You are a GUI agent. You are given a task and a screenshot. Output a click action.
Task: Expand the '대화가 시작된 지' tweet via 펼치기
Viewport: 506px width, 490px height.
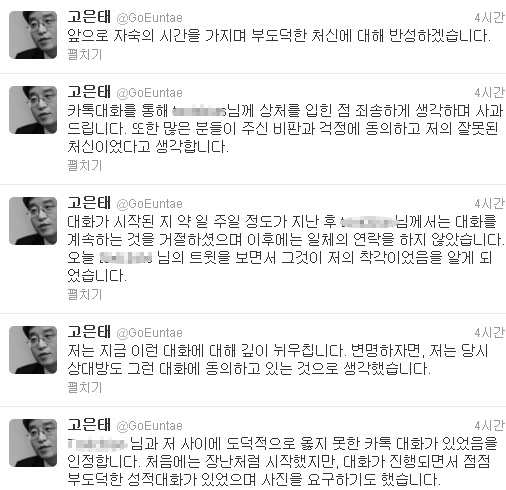pos(85,295)
